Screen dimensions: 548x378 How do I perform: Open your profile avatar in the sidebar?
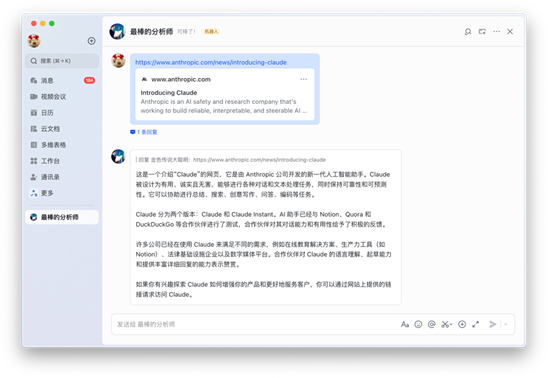tap(34, 41)
